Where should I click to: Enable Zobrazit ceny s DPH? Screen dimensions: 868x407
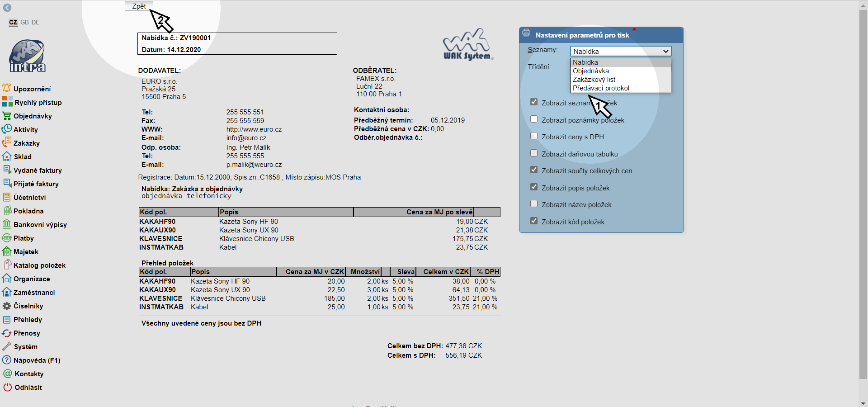pos(534,136)
